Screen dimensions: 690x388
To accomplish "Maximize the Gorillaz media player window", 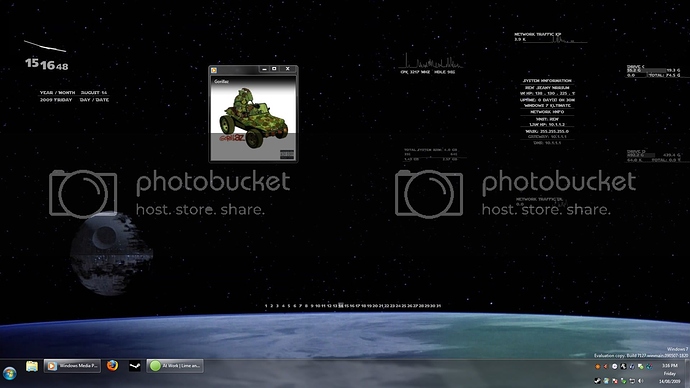I will 274,69.
